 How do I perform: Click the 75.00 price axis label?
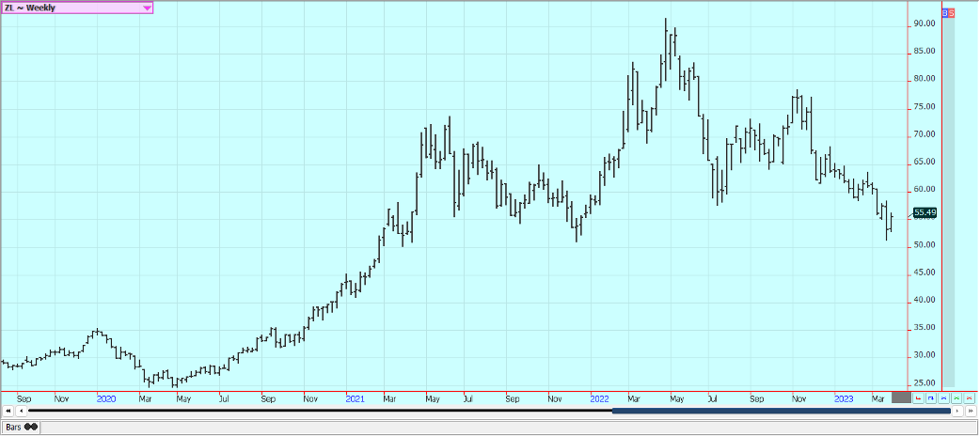(925, 107)
